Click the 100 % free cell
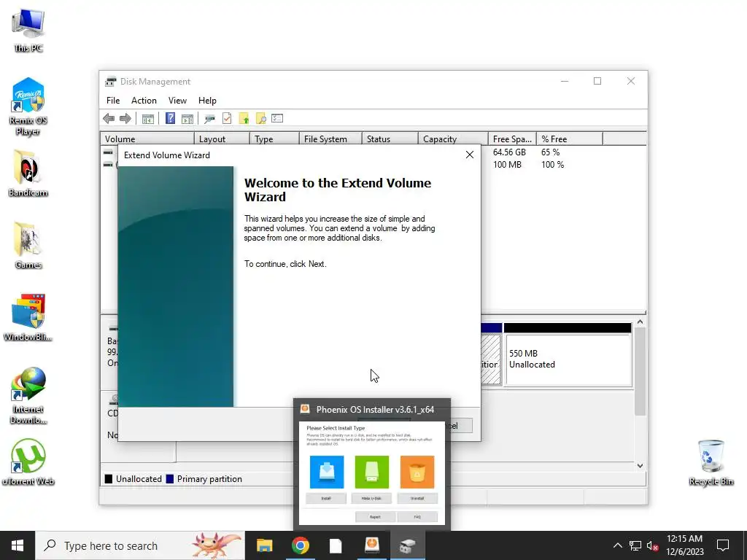The width and height of the screenshot is (747, 560). pos(552,165)
